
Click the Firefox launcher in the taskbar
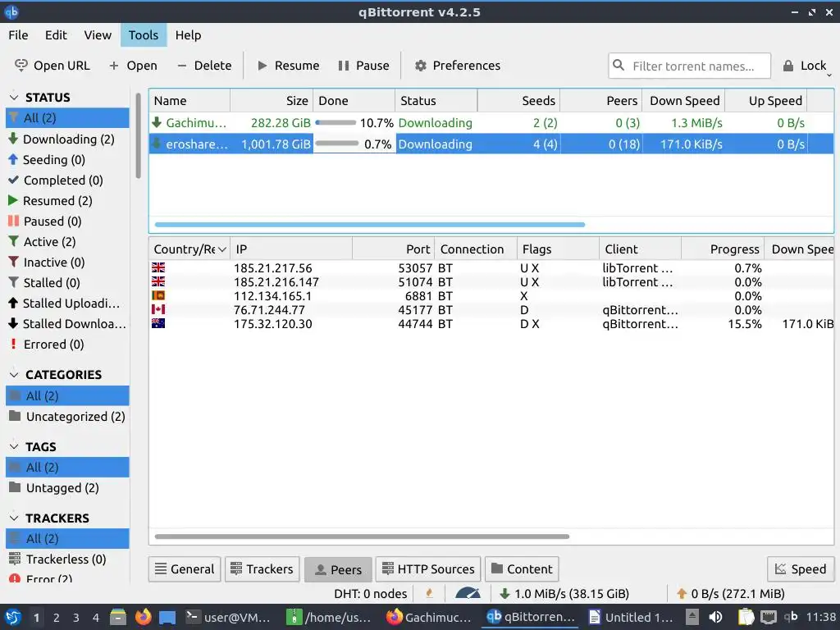pos(143,617)
